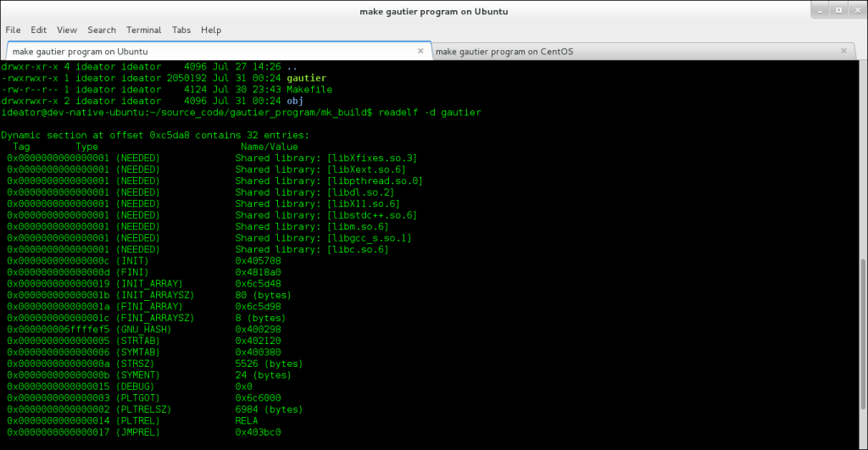Click the '(DEBUG)' type entry
This screenshot has height=450, width=868.
[135, 386]
